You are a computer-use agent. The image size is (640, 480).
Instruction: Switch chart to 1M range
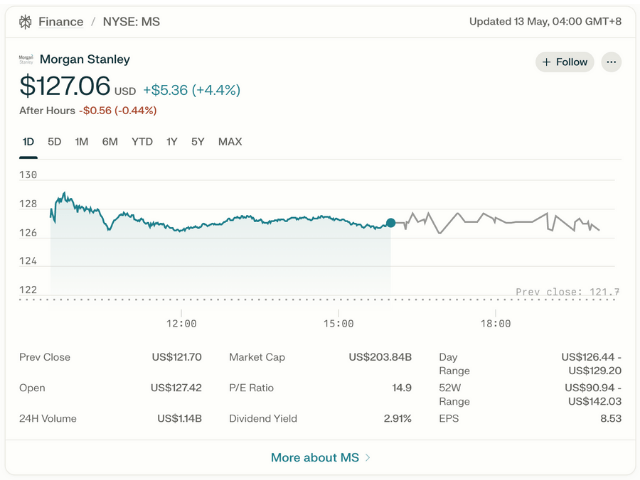click(x=81, y=142)
